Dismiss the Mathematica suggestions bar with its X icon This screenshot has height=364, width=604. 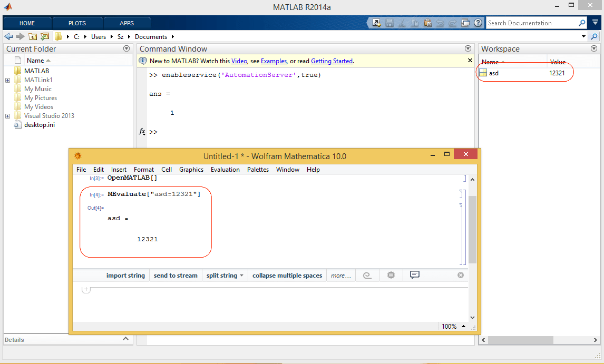461,275
